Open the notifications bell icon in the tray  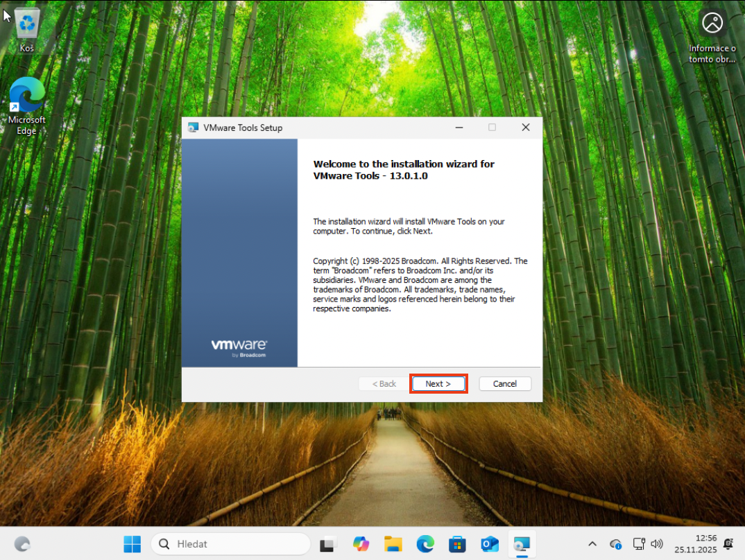click(x=728, y=544)
